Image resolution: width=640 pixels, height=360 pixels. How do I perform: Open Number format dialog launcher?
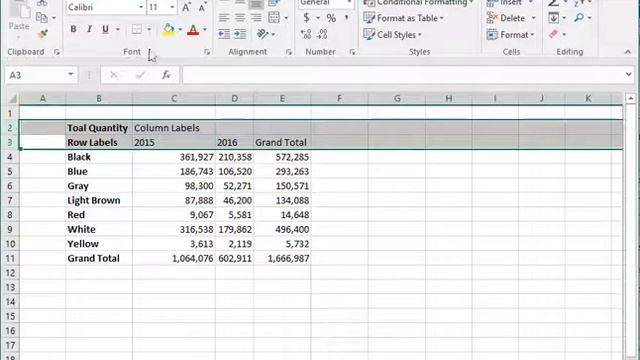(352, 52)
